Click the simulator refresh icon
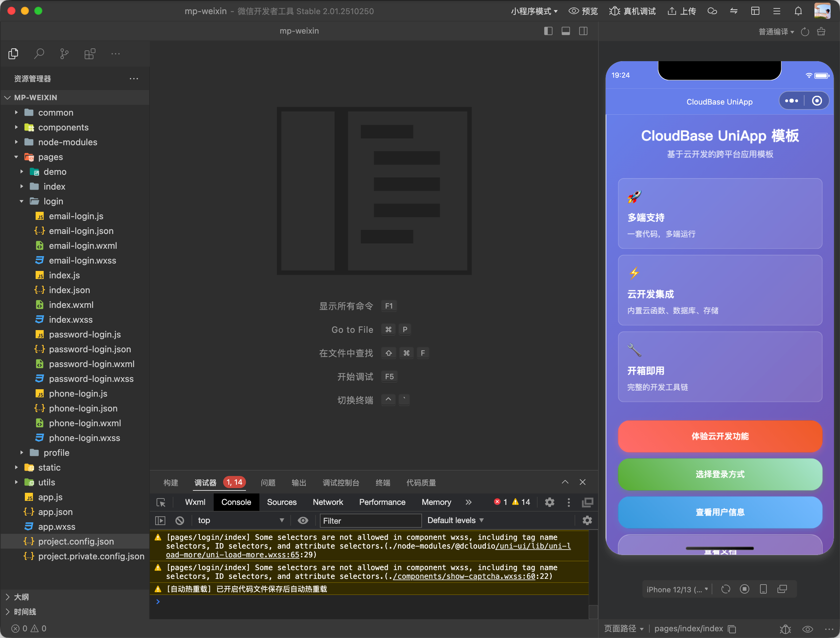840x638 pixels. coord(726,589)
